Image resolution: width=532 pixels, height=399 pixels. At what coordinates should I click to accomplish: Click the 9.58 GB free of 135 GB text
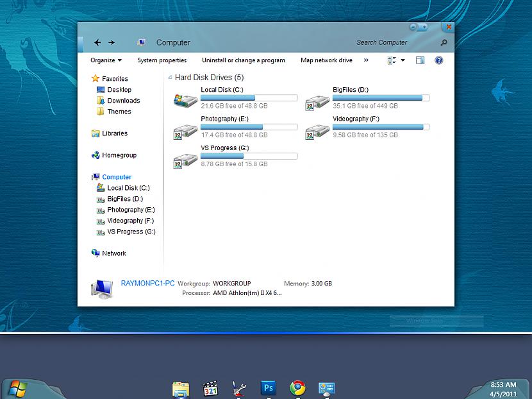365,135
